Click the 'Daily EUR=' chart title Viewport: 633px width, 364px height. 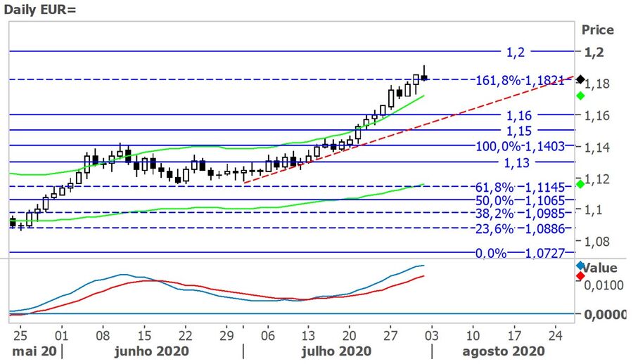(40, 9)
